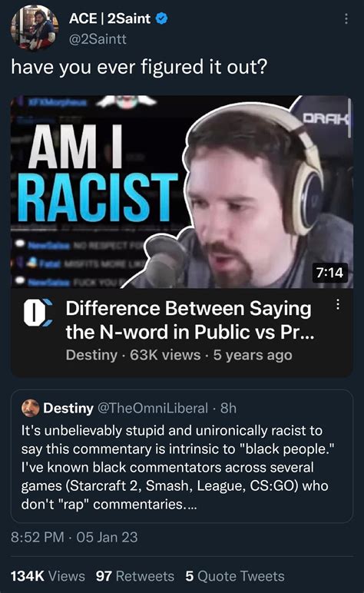
Task: Click the AM I RACIST video thumbnail
Action: tap(182, 192)
